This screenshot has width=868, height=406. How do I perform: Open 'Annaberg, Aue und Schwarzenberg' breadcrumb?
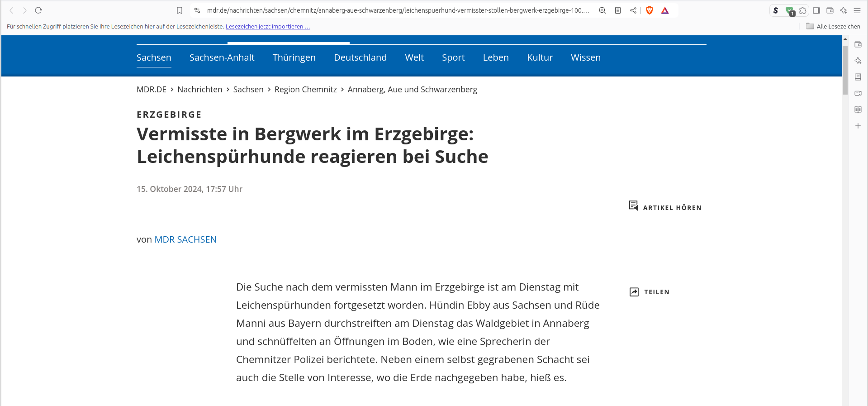[413, 90]
